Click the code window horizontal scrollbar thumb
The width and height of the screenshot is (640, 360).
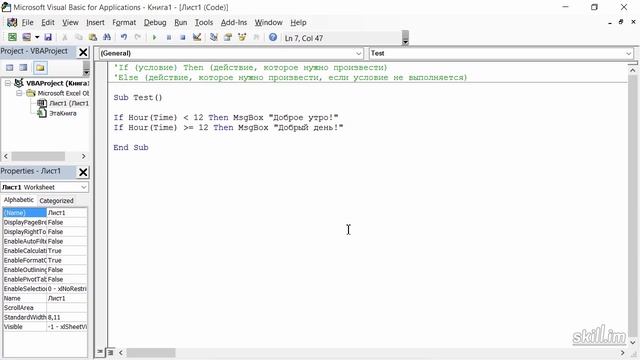tap(151, 352)
